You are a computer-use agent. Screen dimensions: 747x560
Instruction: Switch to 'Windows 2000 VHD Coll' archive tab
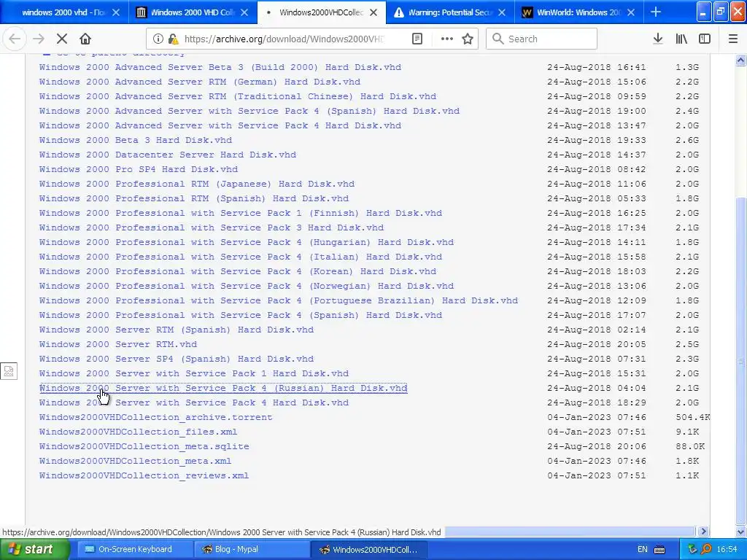pos(193,12)
